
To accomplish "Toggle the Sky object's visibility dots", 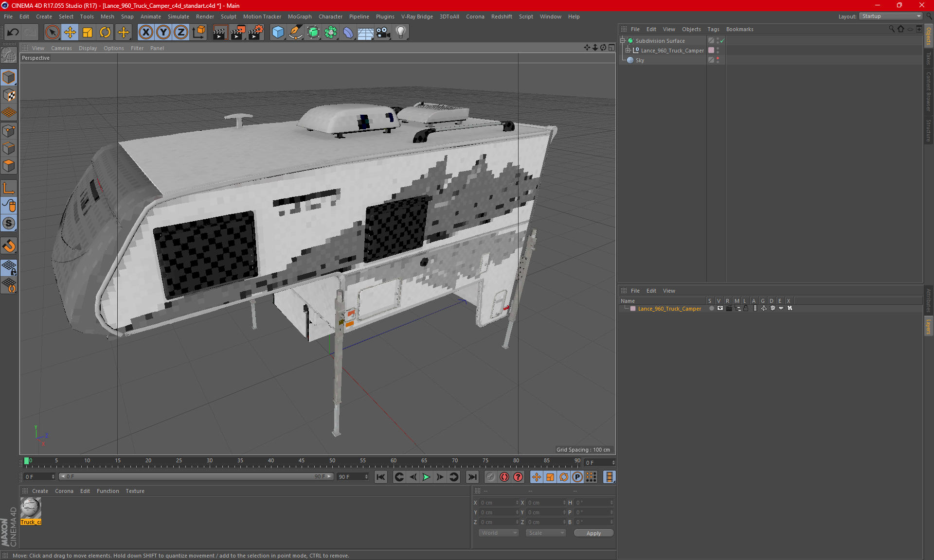I will click(x=718, y=60).
